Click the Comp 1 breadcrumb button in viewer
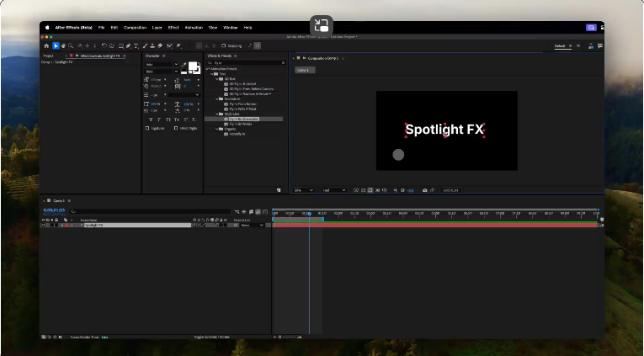This screenshot has width=644, height=356. click(x=305, y=70)
